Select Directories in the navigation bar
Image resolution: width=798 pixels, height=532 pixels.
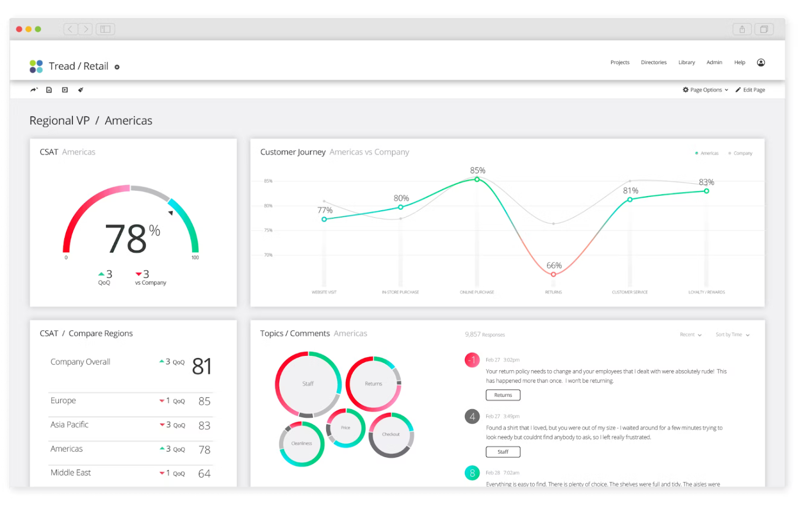[653, 62]
